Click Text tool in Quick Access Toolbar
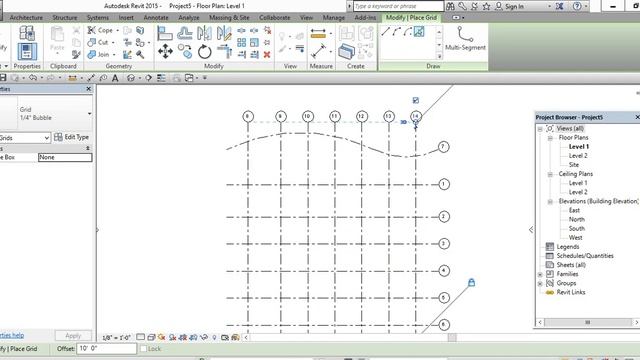This screenshot has height=360, width=640. point(115,78)
